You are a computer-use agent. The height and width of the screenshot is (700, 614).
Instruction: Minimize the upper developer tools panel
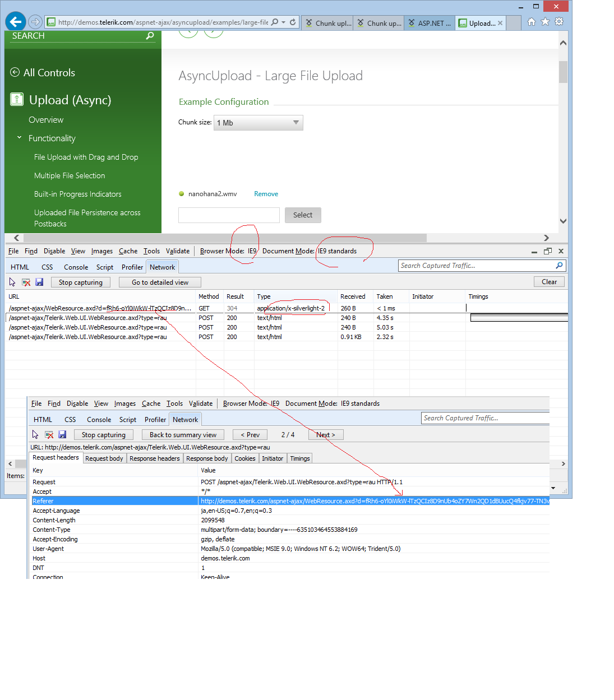point(534,252)
